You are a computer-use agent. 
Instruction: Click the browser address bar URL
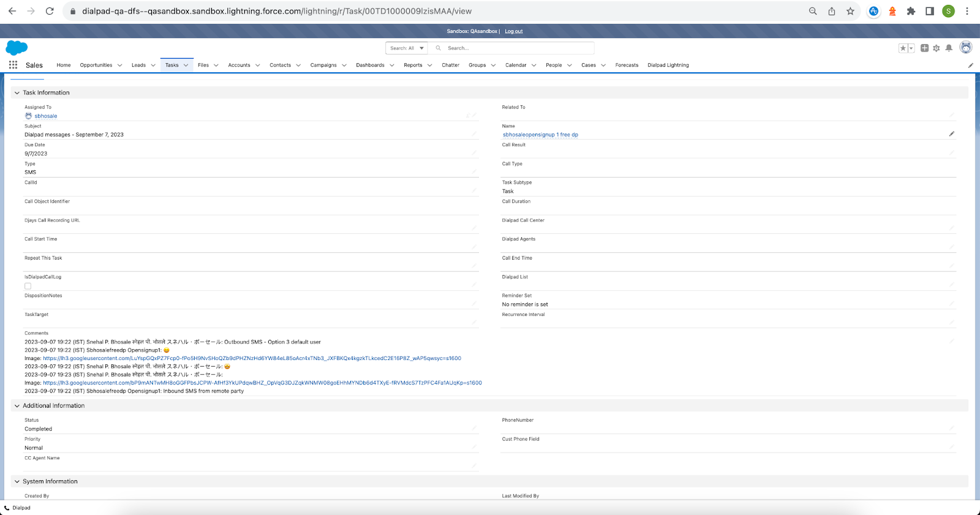277,11
